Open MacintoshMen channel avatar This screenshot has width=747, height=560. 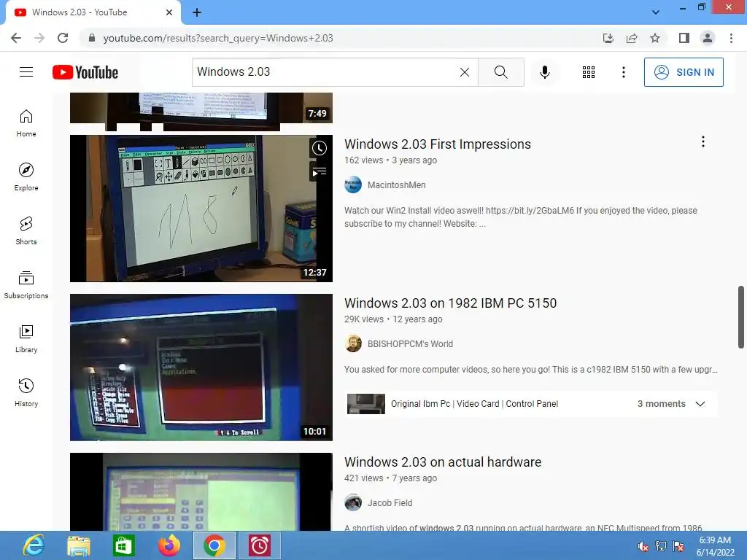pyautogui.click(x=353, y=184)
